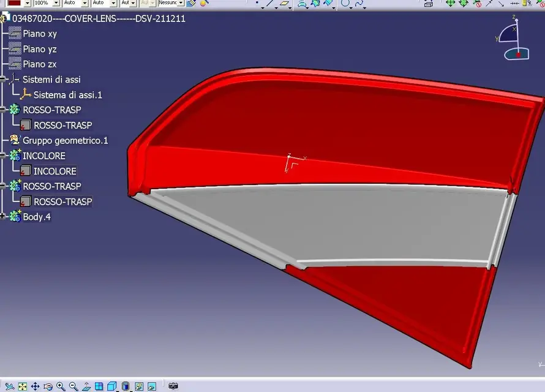Toggle the Hide/Show icon in bottom toolbar

138,386
